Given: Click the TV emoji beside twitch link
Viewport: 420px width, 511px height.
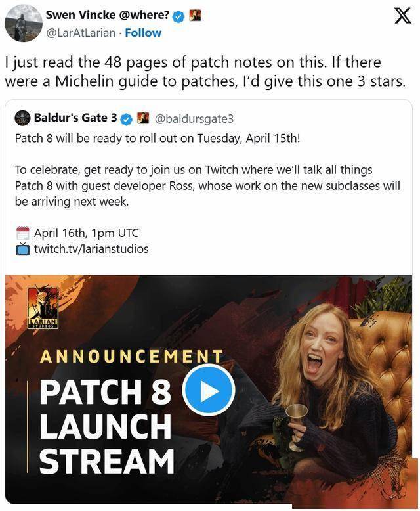Looking at the screenshot, I should coord(23,249).
